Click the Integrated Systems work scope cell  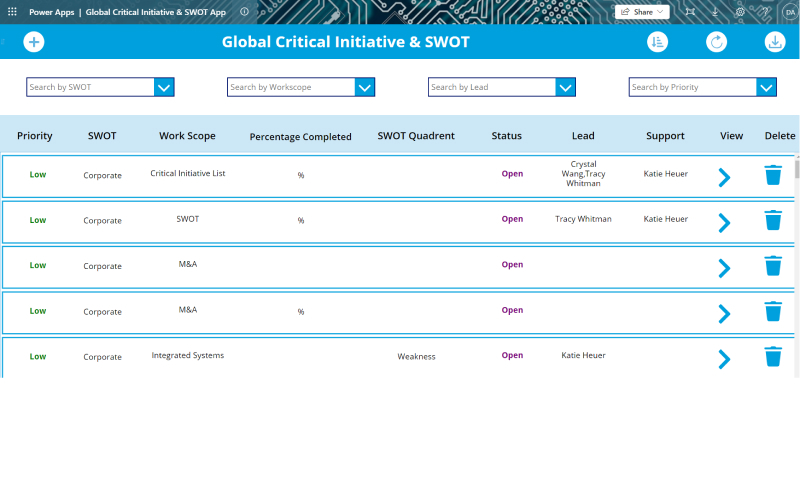click(x=188, y=355)
